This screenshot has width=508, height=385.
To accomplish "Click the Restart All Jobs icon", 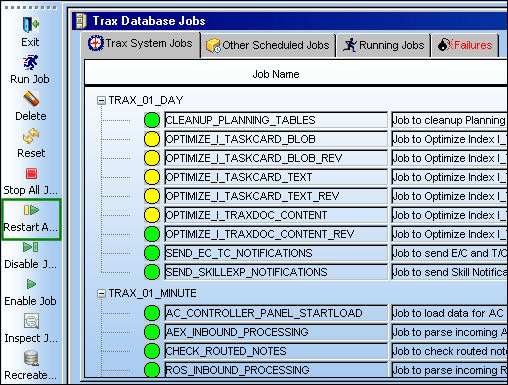I will (31, 210).
